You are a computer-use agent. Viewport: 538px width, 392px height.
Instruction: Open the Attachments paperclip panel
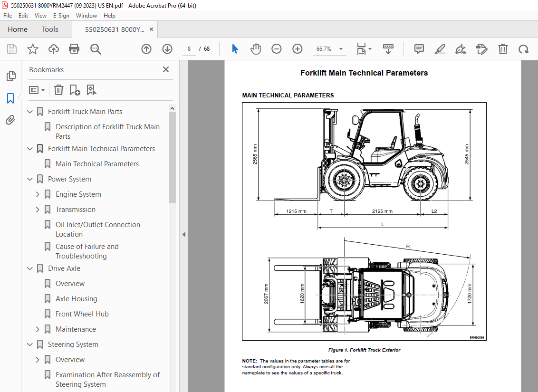[10, 120]
